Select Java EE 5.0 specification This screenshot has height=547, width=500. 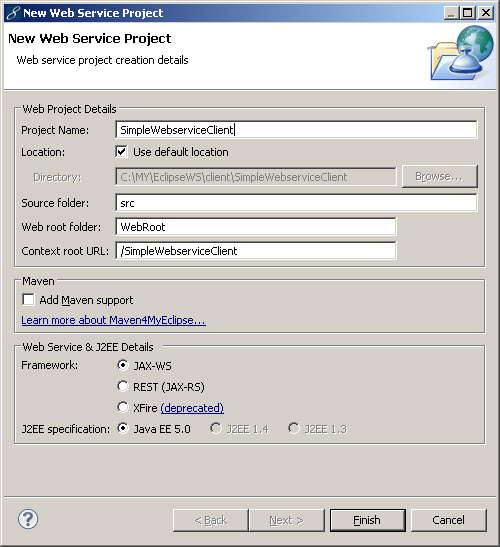[x=122, y=428]
